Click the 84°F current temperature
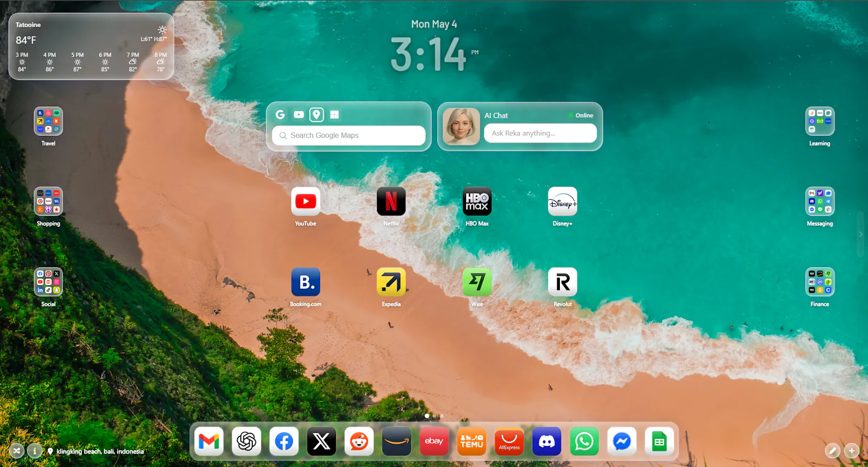This screenshot has width=868, height=467. click(26, 40)
